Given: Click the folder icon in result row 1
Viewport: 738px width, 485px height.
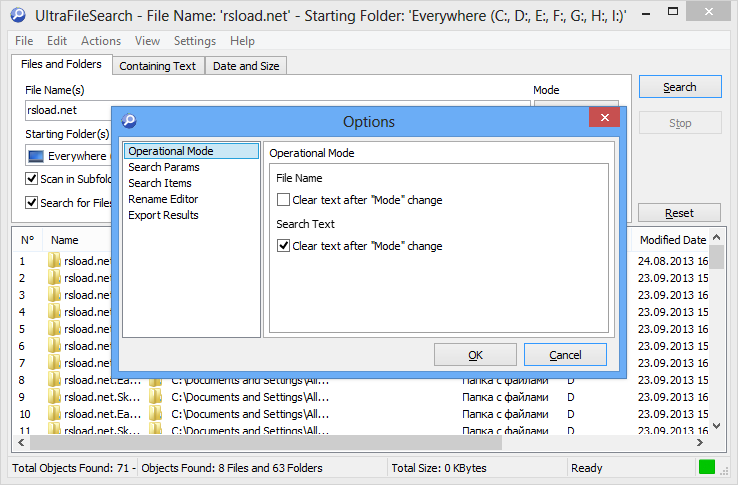Looking at the screenshot, I should coord(55,260).
